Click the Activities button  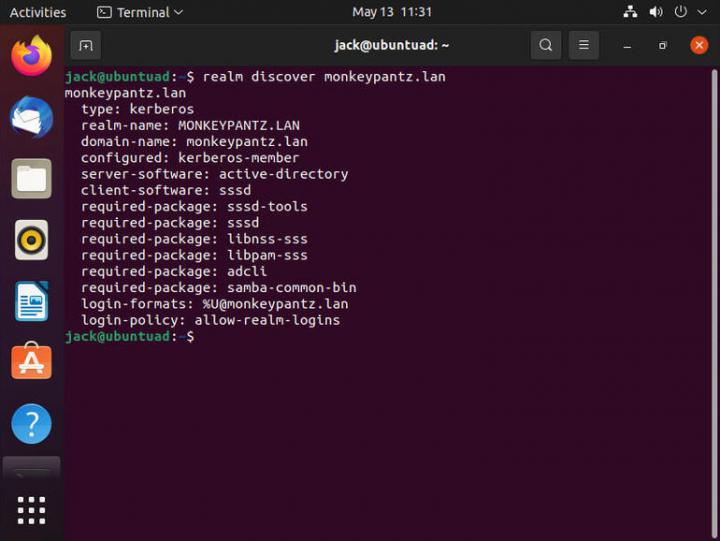tap(38, 13)
